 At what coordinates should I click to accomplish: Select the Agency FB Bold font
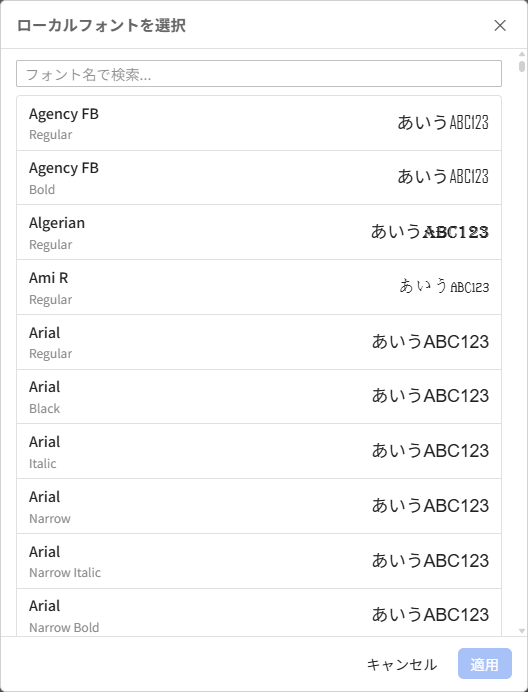click(x=259, y=177)
